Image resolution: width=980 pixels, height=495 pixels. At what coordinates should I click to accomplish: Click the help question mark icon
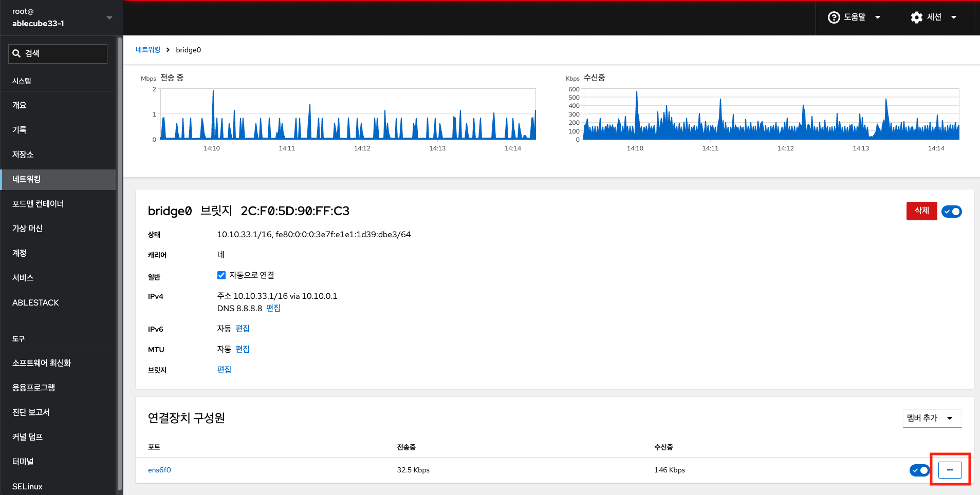(834, 17)
